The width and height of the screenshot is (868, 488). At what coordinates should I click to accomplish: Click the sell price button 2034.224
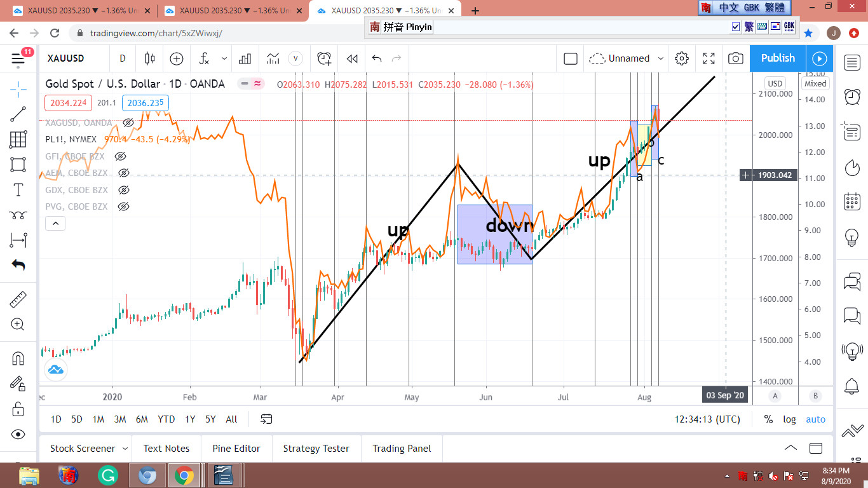[69, 103]
